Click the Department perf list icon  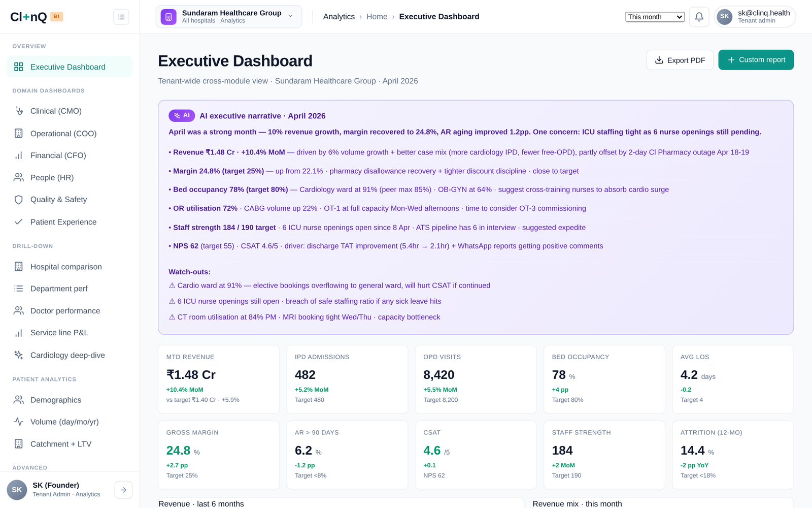pos(19,289)
